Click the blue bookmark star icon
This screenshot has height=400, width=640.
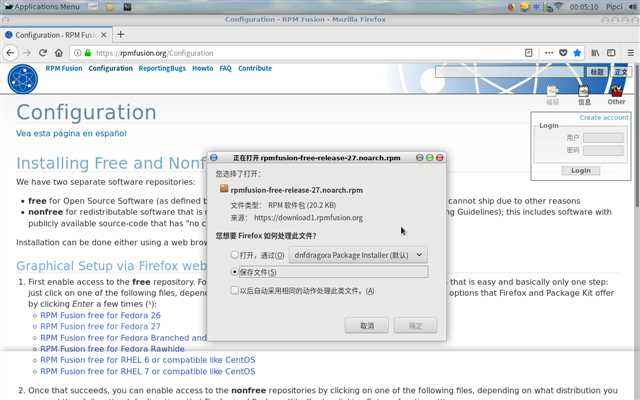(577, 53)
